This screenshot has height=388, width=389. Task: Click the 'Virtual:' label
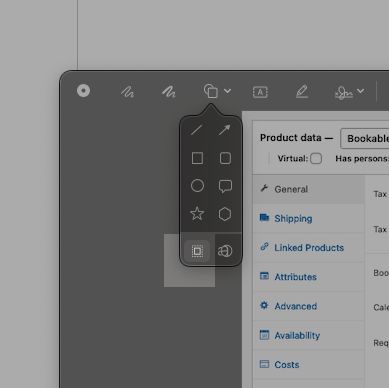(293, 158)
